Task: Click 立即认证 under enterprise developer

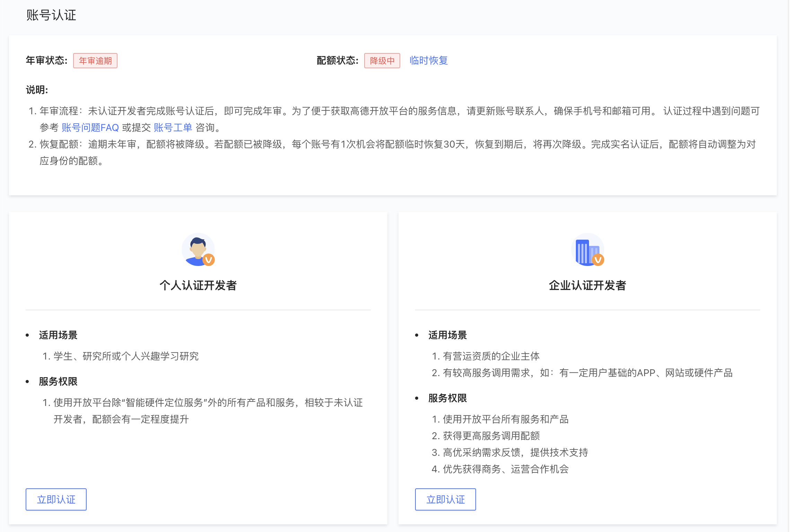Action: coord(446,499)
